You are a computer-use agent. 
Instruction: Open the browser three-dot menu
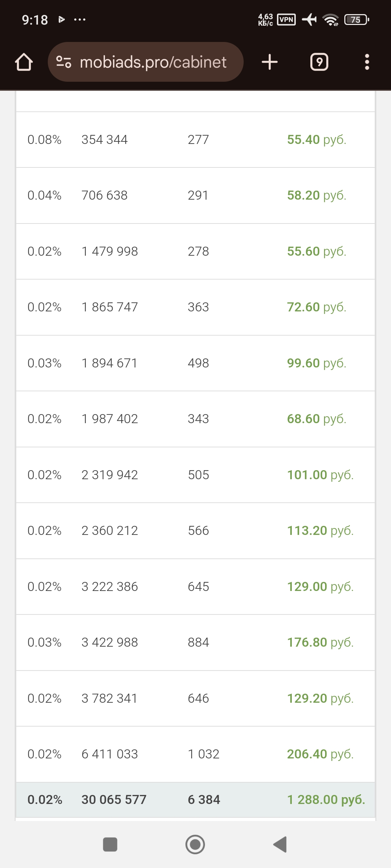[x=367, y=62]
